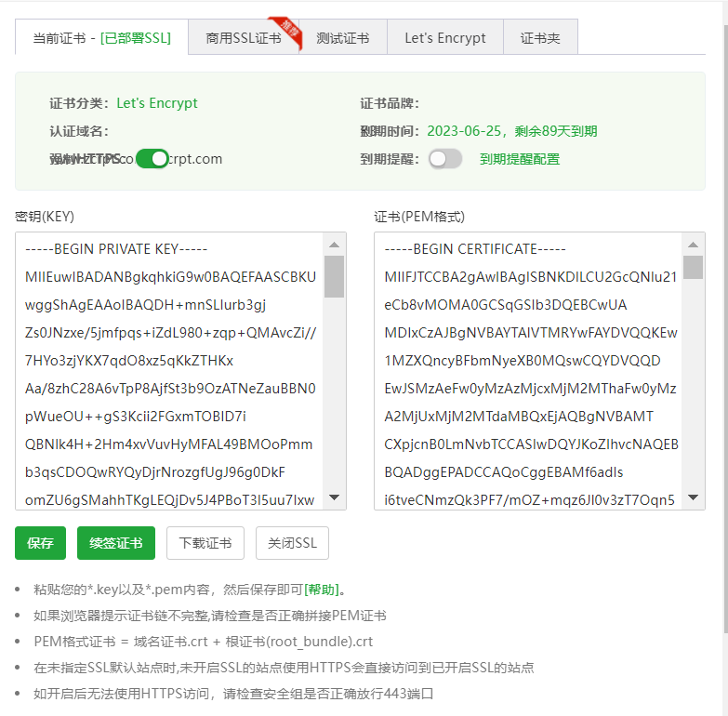Screen dimensions: 728x716
Task: Click the 推荐 ribbon badge
Action: pyautogui.click(x=288, y=31)
